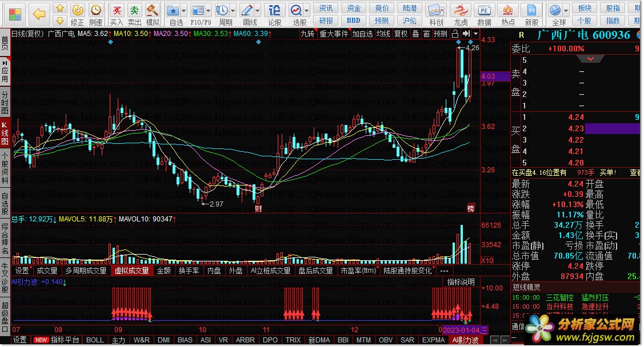Screen dimensions: 644x347
Task: Open the 新股 IPO icon
Action: (531, 10)
